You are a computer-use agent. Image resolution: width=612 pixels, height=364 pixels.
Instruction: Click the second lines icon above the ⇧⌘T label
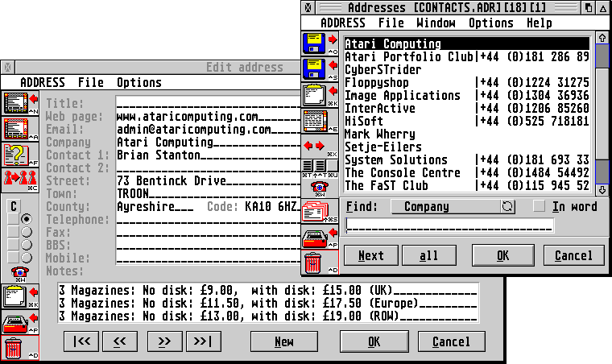pos(320,165)
